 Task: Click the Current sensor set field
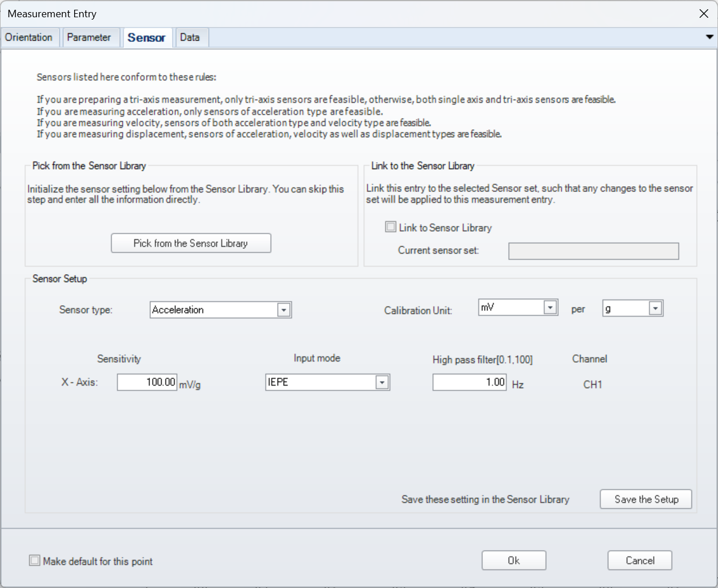coord(594,251)
